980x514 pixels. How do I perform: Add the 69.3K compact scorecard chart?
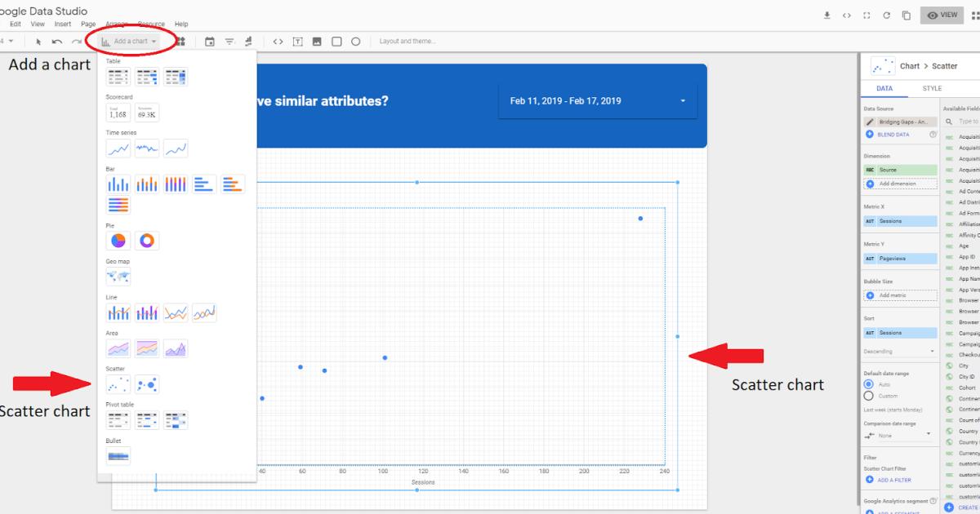tap(147, 113)
